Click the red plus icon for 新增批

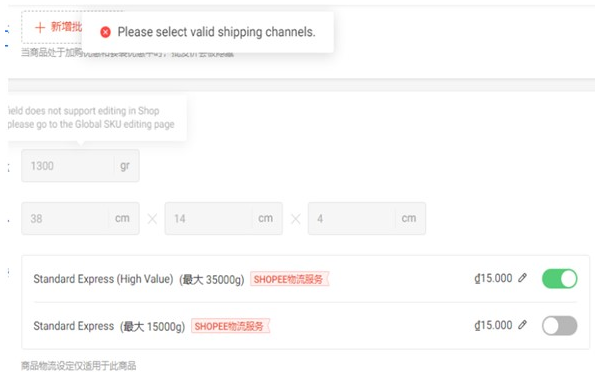coord(40,27)
